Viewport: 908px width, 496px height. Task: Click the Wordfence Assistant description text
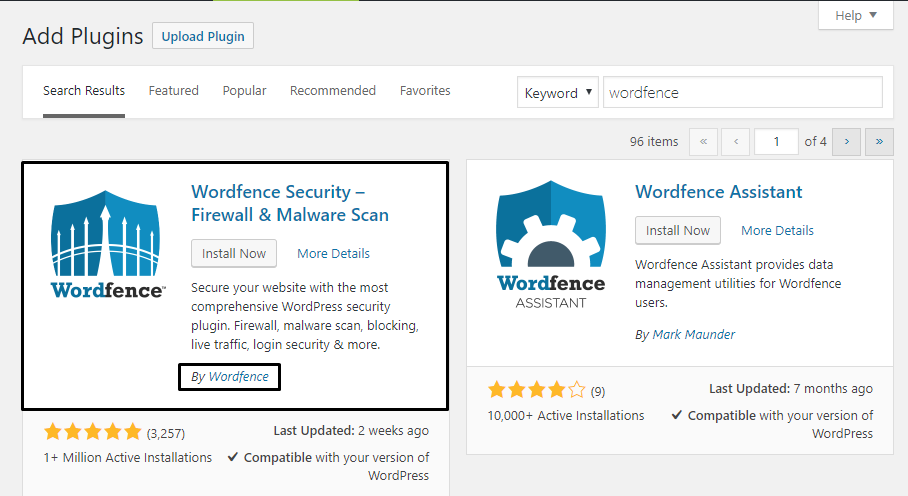[738, 284]
